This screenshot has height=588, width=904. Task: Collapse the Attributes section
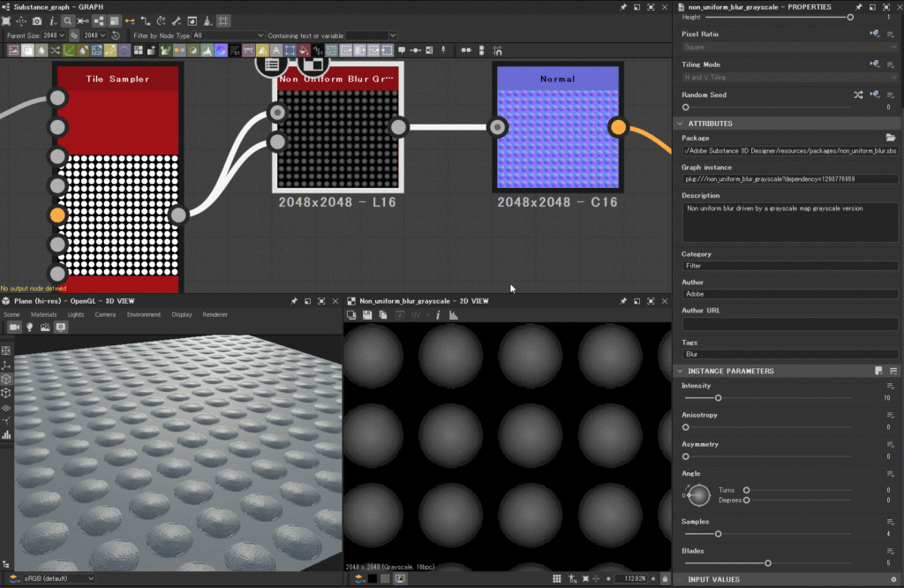(x=681, y=124)
